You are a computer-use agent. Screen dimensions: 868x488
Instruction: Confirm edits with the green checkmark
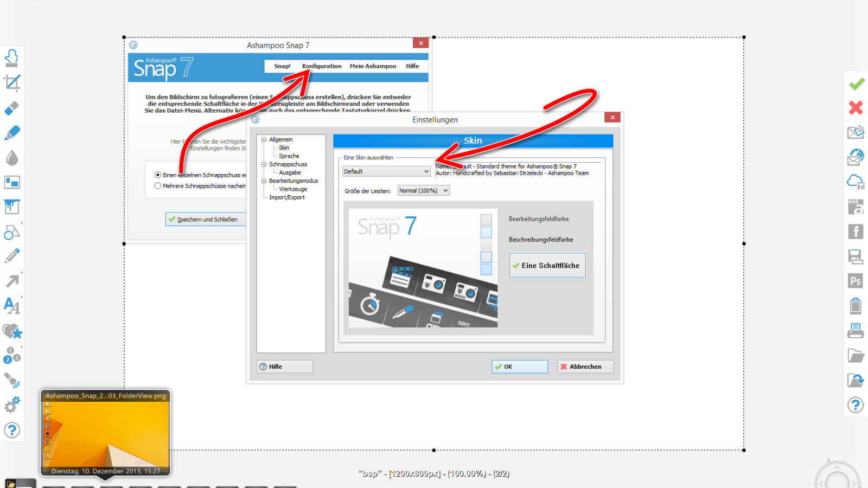[x=857, y=84]
